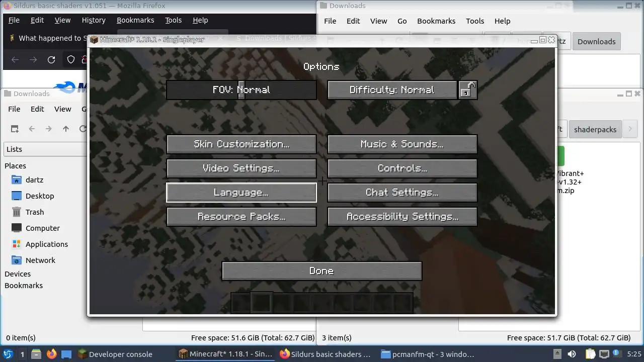Viewport: 644px width, 362px height.
Task: Open Resource Packs screen
Action: (x=242, y=217)
